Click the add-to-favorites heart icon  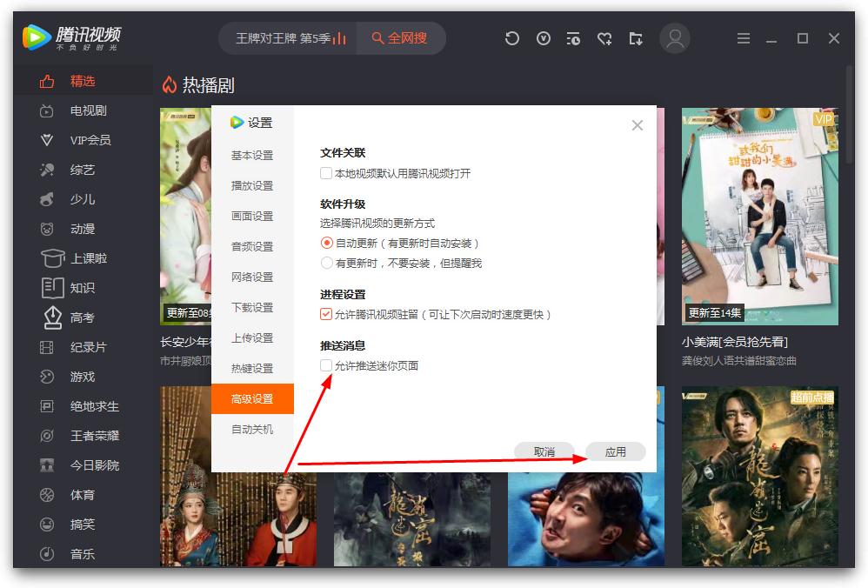coord(604,38)
